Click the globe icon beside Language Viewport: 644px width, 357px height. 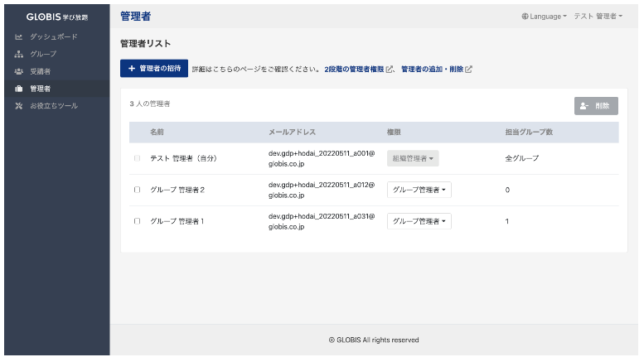pos(525,17)
